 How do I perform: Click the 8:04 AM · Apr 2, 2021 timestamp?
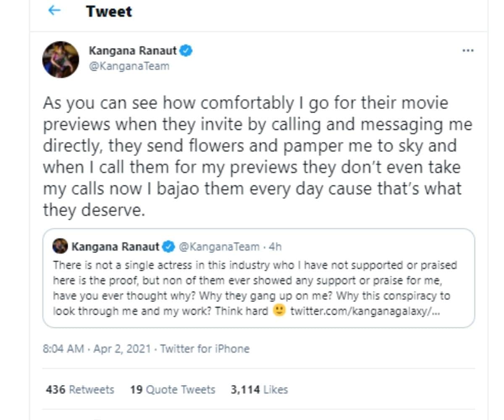pyautogui.click(x=97, y=349)
